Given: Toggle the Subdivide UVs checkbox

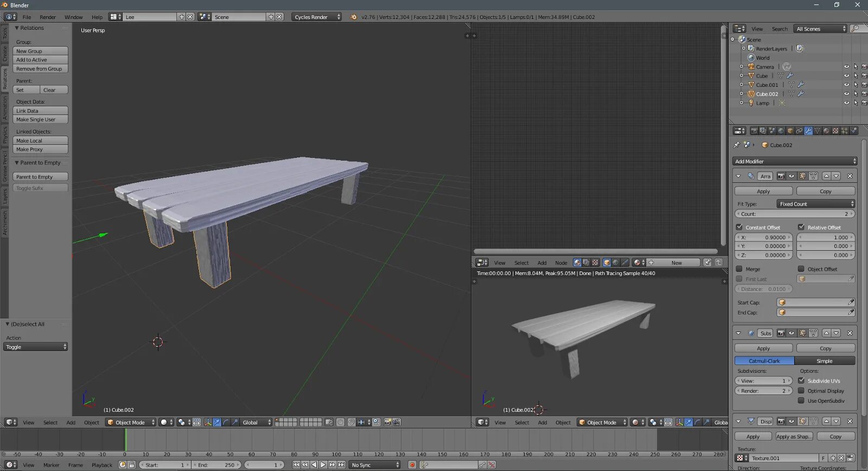Looking at the screenshot, I should click(x=801, y=380).
